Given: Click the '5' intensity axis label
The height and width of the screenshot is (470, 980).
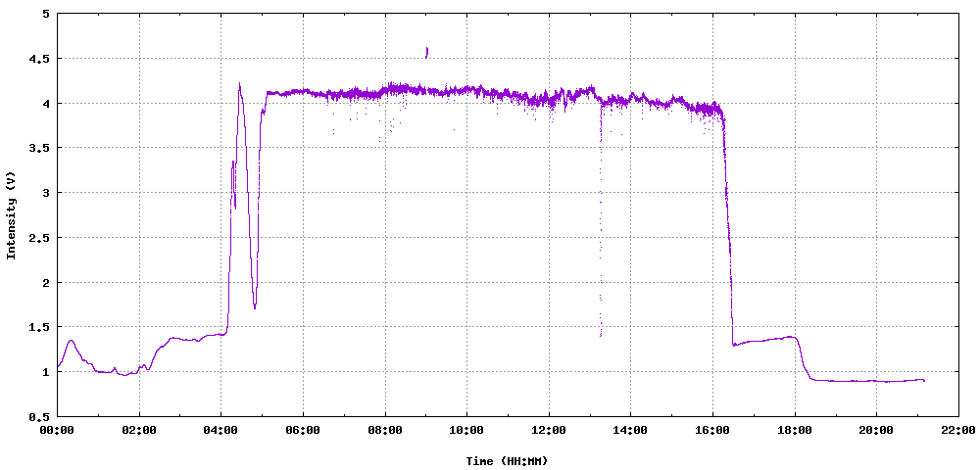Looking at the screenshot, I should click(x=45, y=14).
